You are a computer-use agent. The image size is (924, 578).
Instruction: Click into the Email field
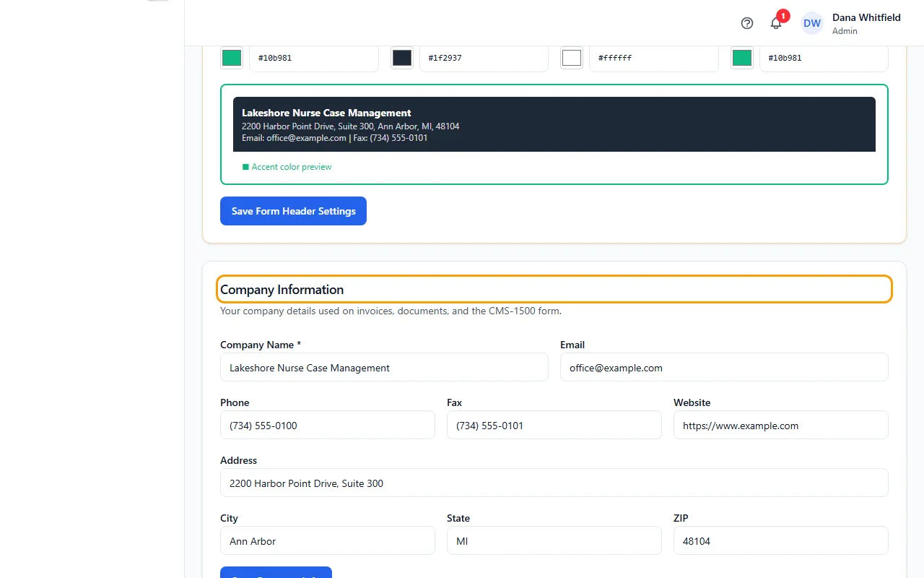coord(724,368)
